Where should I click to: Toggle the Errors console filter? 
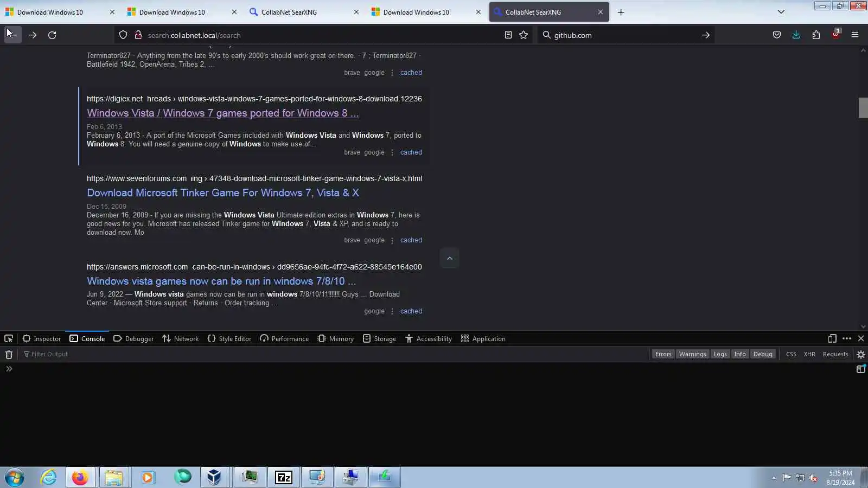[663, 355]
